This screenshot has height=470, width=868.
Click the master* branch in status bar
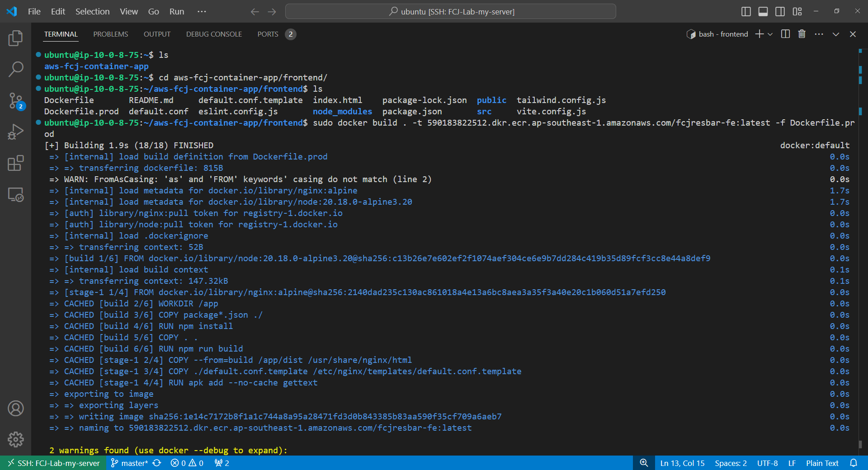point(130,463)
